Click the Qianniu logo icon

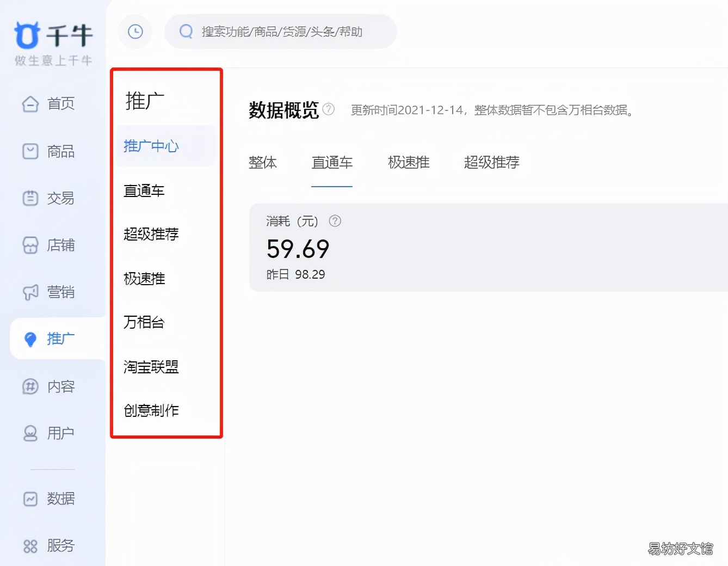click(27, 35)
